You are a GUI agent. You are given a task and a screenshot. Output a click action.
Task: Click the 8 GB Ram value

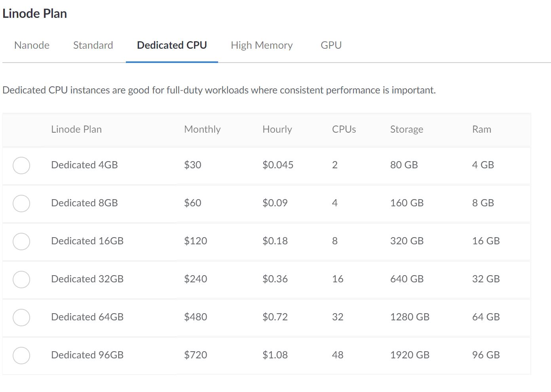483,203
